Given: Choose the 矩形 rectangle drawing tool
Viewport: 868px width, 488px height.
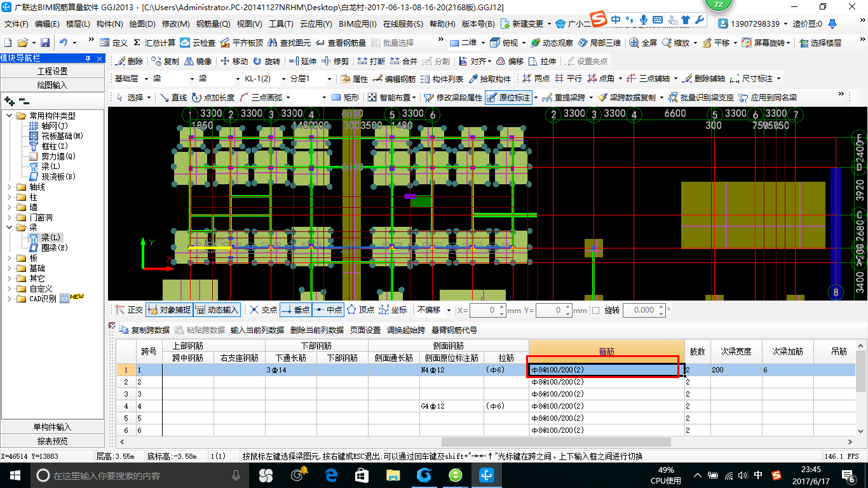Looking at the screenshot, I should pyautogui.click(x=346, y=97).
